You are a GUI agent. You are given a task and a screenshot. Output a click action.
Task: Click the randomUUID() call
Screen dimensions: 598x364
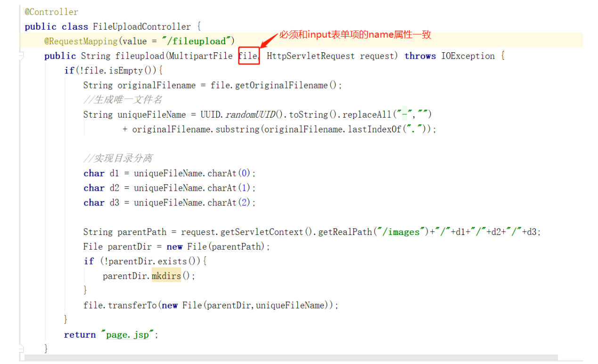[255, 114]
